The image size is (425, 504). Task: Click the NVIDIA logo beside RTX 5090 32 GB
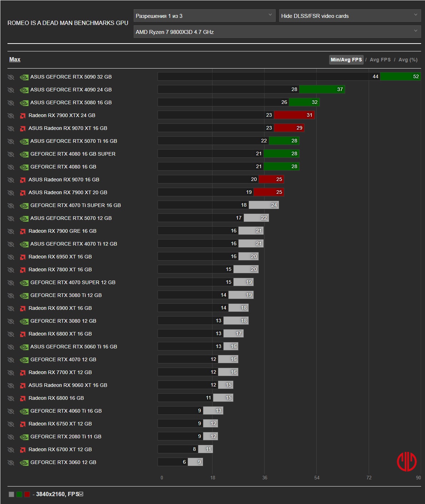tap(24, 77)
